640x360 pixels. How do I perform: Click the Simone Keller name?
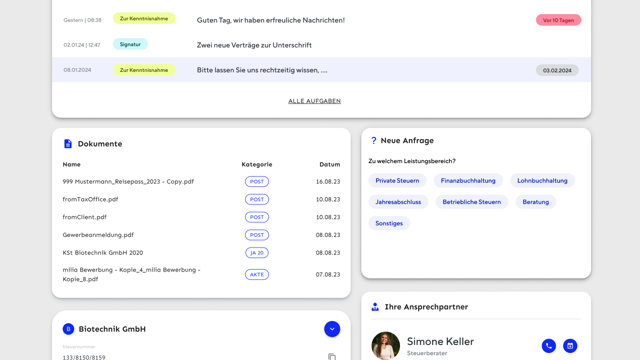pyautogui.click(x=440, y=341)
